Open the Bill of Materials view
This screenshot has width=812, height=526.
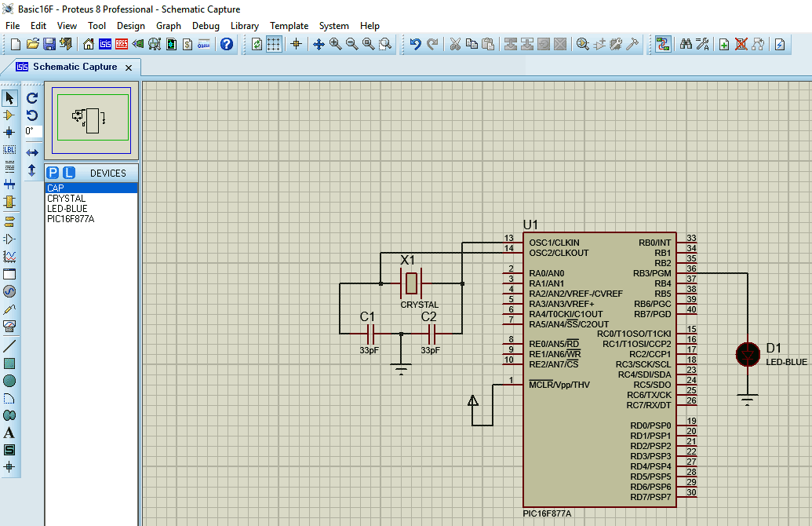186,45
